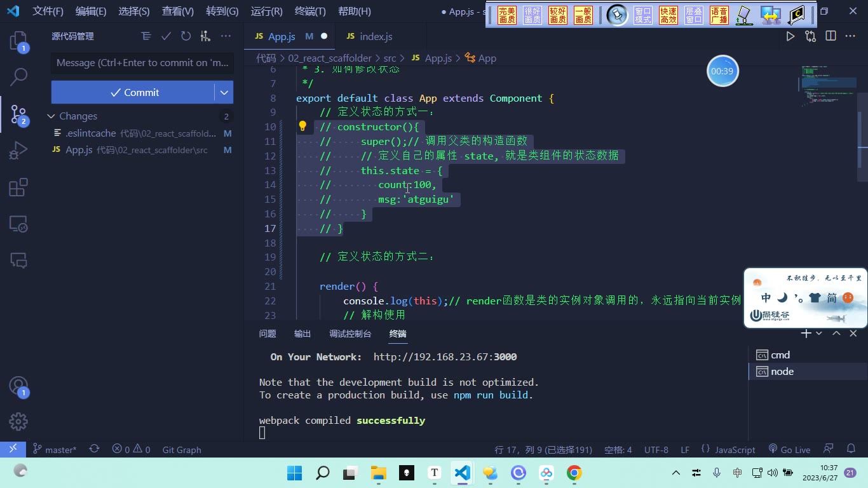Viewport: 868px width, 488px height.
Task: Maximize the terminal panel with chevron
Action: tap(836, 334)
